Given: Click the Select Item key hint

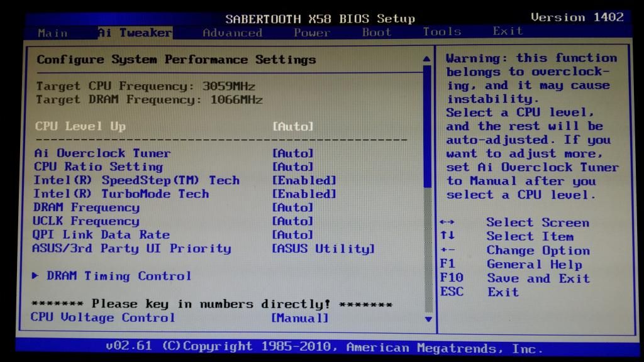Looking at the screenshot, I should point(507,236).
